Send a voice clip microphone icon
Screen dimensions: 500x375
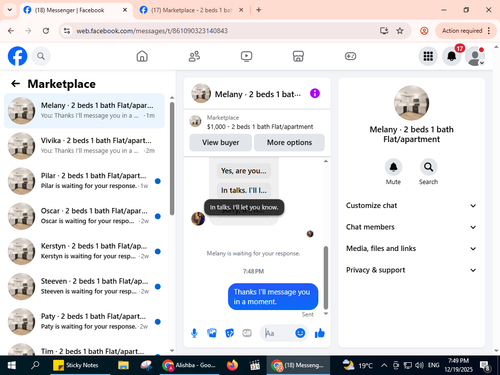[x=194, y=333]
